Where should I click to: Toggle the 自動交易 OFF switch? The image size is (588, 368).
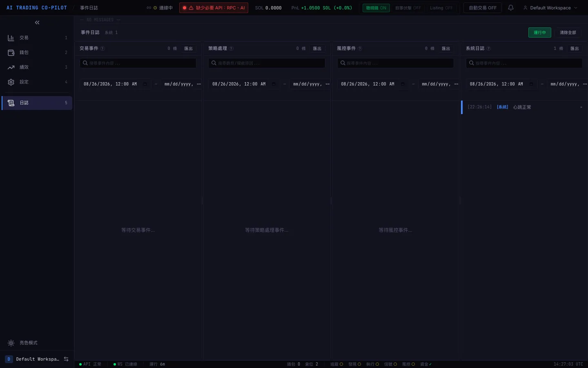pos(483,8)
